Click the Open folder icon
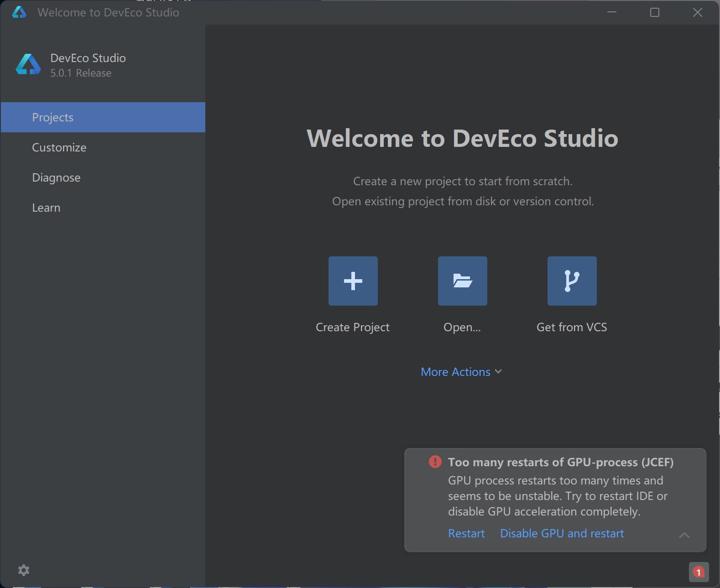The width and height of the screenshot is (720, 588). pyautogui.click(x=463, y=281)
